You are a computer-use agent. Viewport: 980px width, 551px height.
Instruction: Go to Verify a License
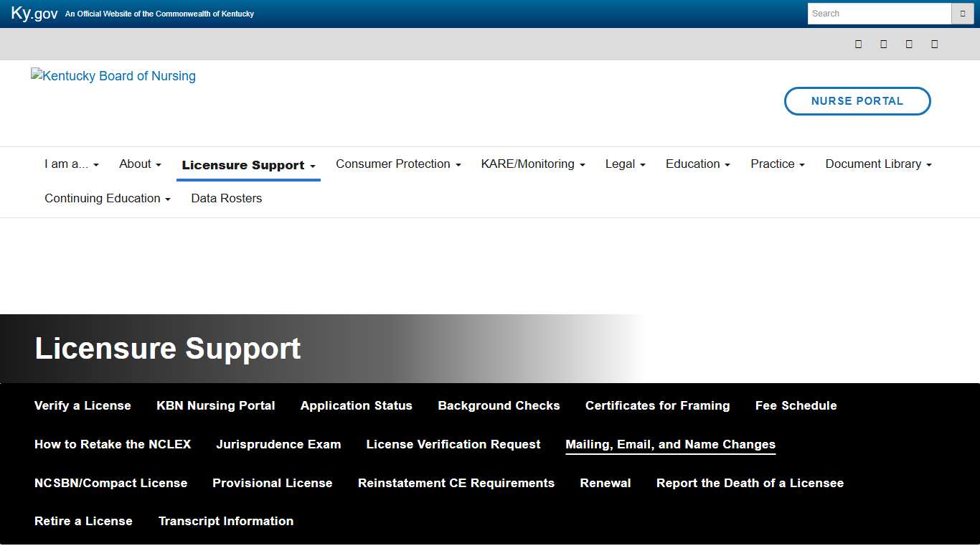[x=83, y=406]
